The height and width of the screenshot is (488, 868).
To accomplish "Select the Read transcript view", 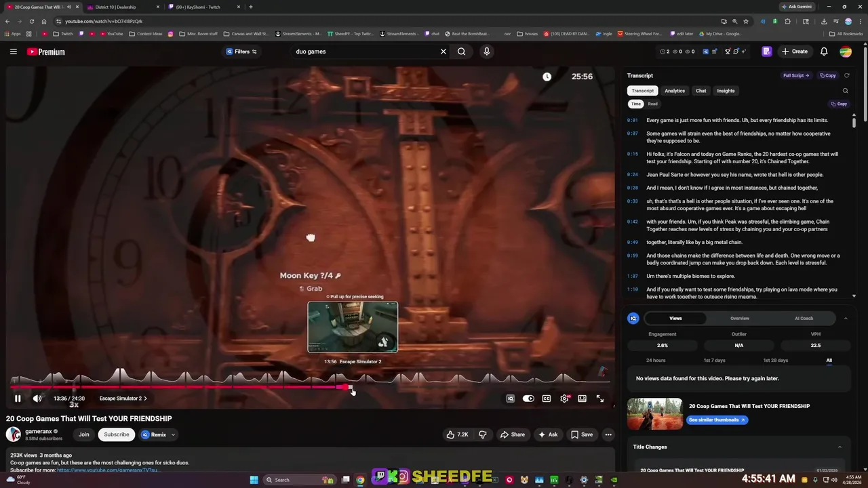I will (x=652, y=104).
